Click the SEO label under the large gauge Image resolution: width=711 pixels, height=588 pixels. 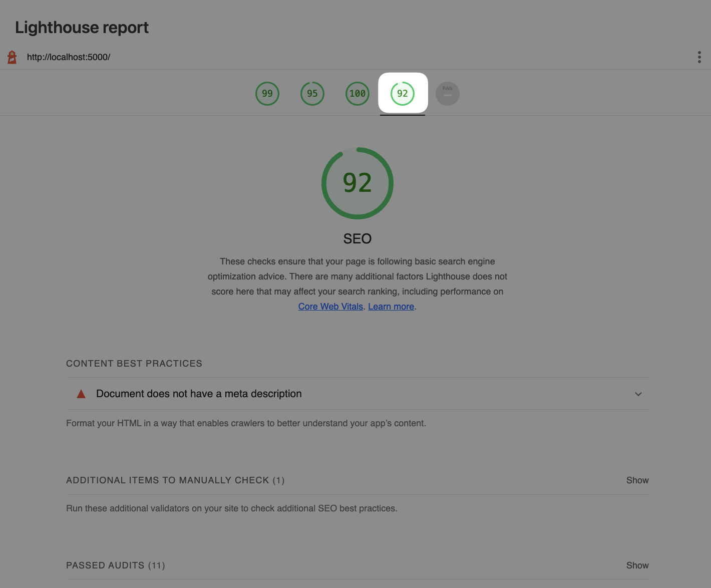click(358, 239)
